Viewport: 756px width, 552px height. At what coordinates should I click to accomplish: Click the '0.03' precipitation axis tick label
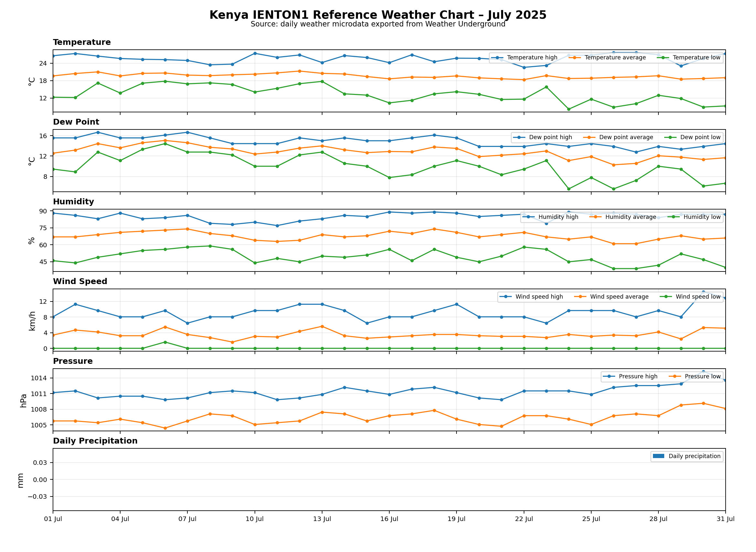tap(40, 463)
